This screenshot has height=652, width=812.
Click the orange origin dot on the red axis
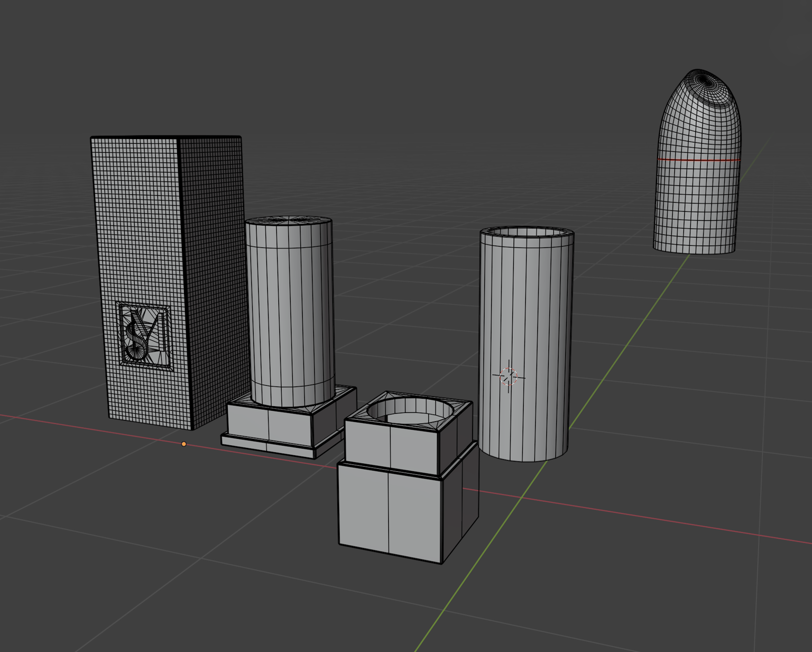pos(183,444)
